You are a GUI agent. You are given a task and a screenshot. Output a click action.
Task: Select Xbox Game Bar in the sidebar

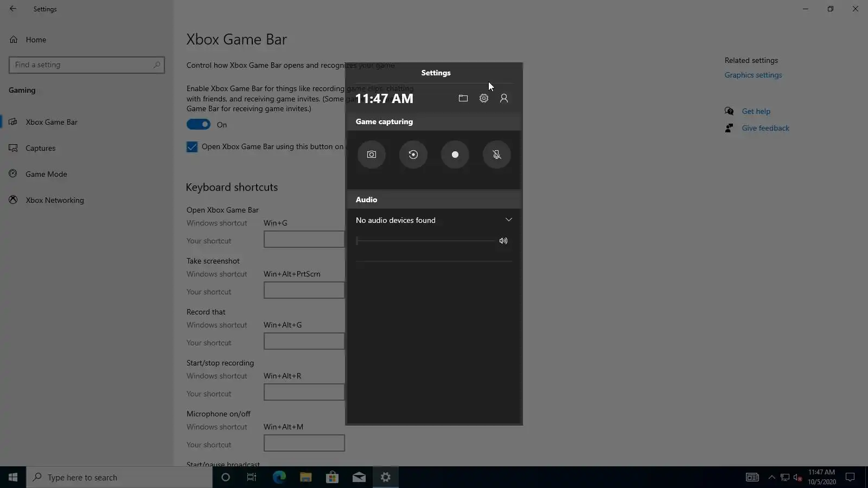click(52, 122)
